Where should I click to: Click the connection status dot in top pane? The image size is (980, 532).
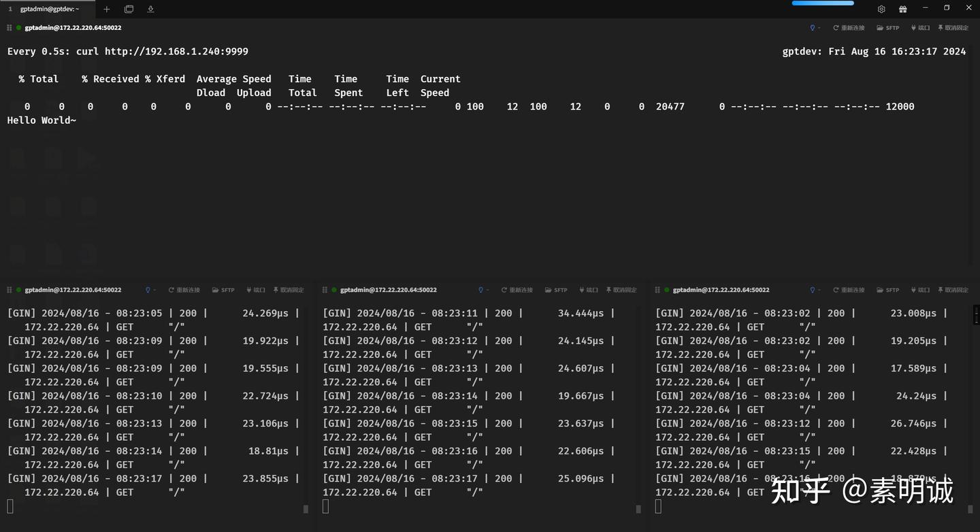19,28
